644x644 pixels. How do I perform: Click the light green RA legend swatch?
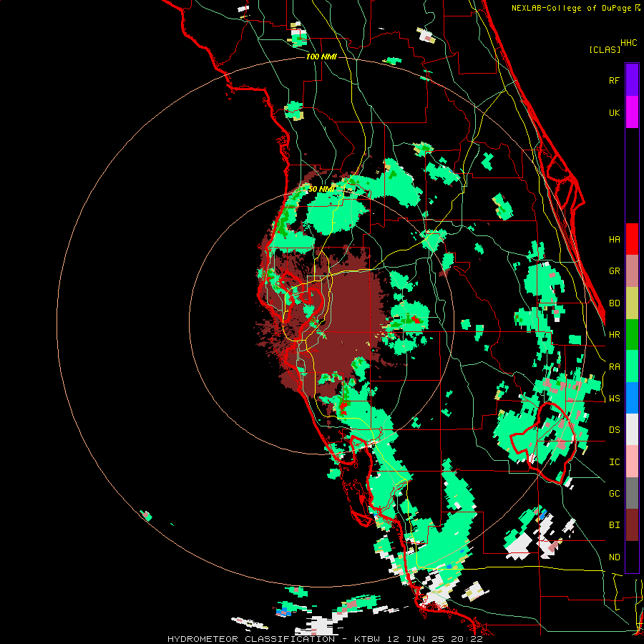pyautogui.click(x=632, y=366)
